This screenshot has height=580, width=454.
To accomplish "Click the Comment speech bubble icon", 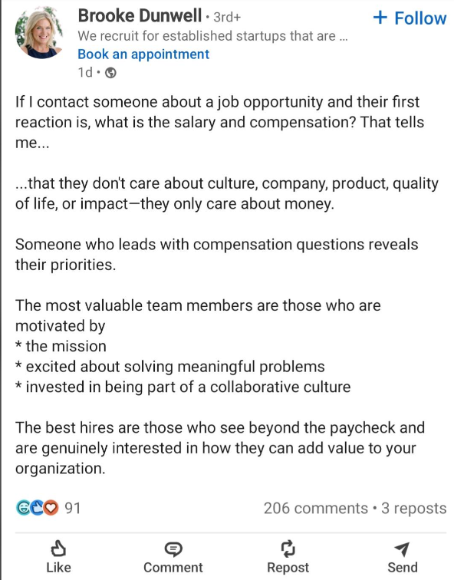I will [x=173, y=549].
